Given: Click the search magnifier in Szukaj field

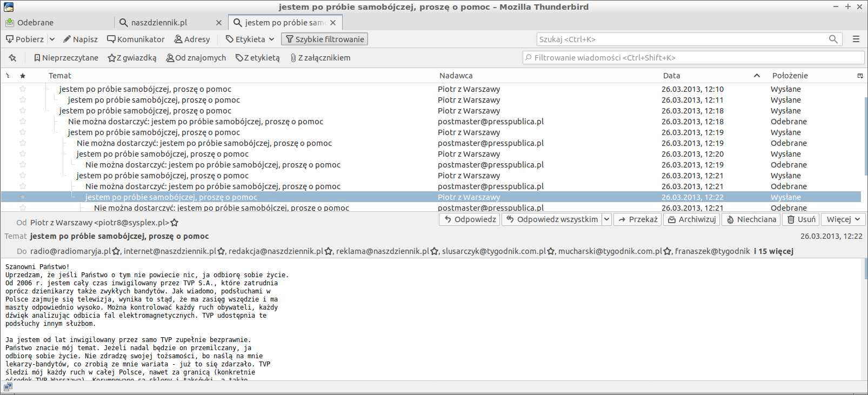Looking at the screenshot, I should click(833, 39).
